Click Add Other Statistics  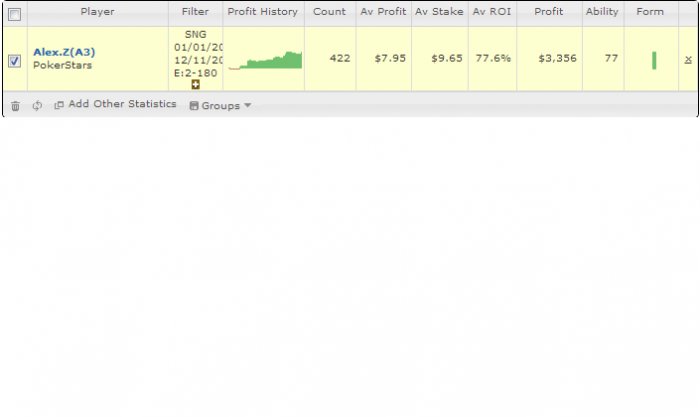(115, 104)
